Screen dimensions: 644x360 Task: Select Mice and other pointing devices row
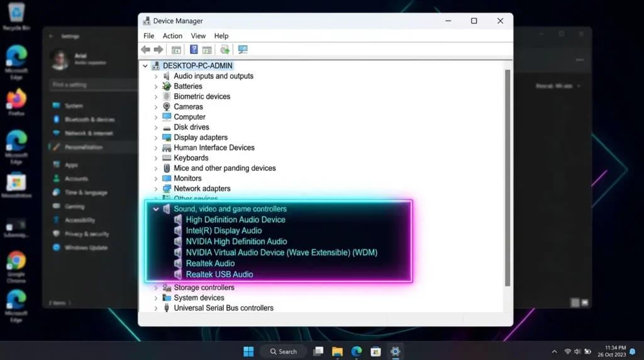pyautogui.click(x=225, y=168)
